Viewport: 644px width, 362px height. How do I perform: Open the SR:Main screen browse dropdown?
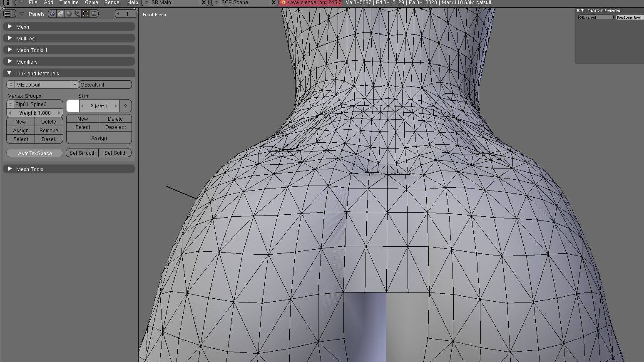[146, 2]
